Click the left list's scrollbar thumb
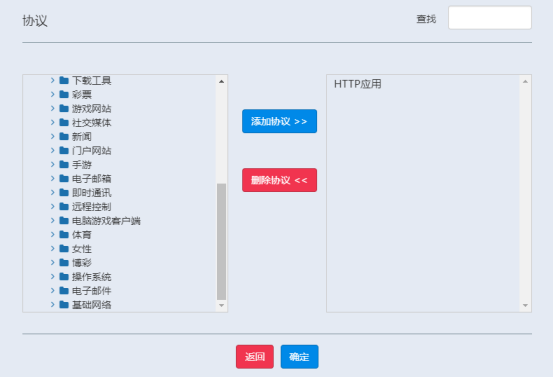This screenshot has width=553, height=377. click(221, 241)
